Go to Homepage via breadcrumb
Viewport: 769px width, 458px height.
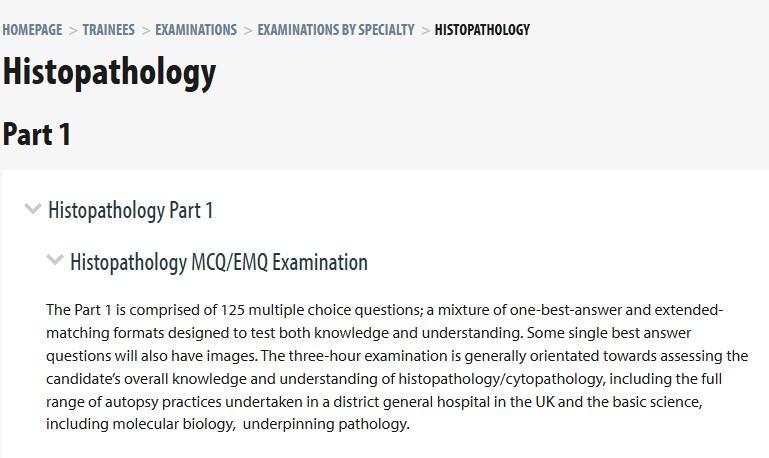[32, 30]
